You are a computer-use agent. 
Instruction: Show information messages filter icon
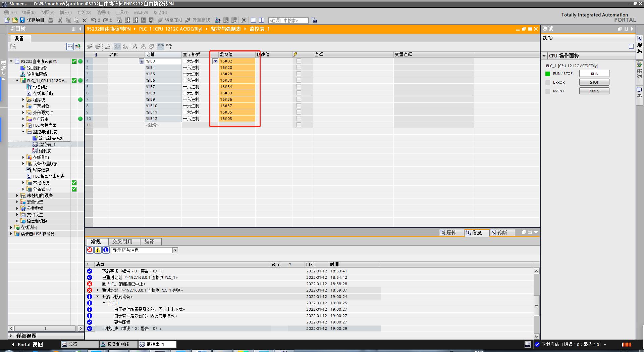point(106,250)
